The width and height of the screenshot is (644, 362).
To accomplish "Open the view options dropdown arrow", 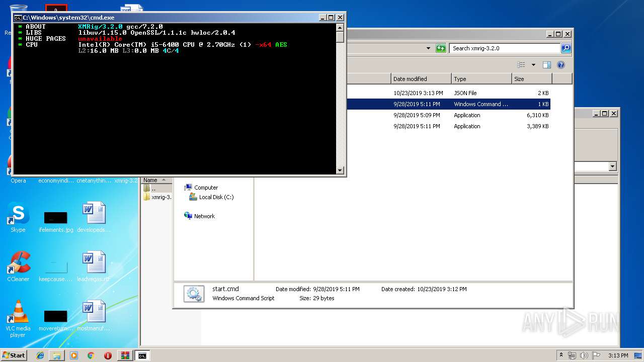I will [533, 65].
